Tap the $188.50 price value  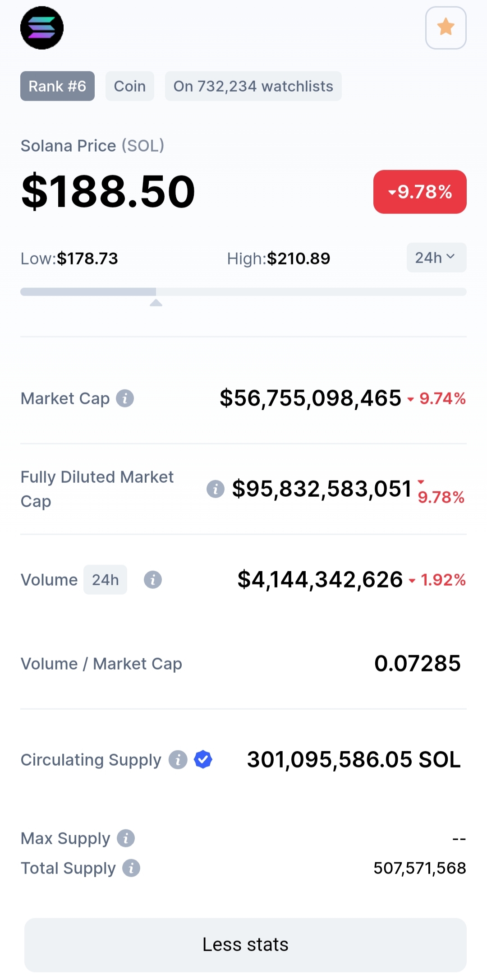(108, 192)
